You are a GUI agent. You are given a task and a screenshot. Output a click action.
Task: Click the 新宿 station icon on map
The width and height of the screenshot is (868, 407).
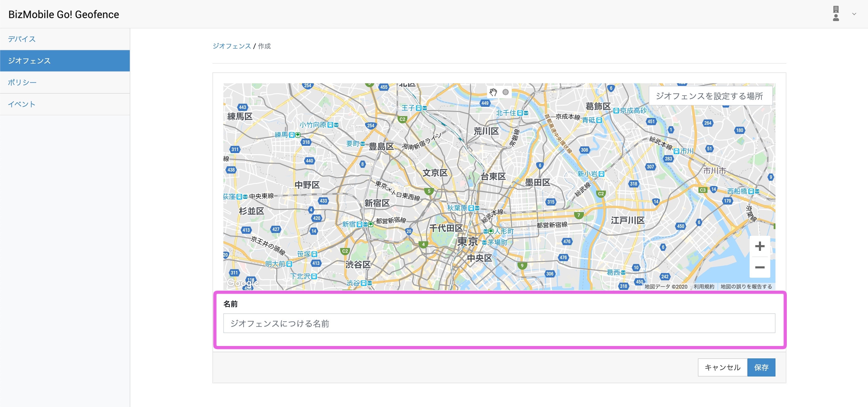[360, 224]
